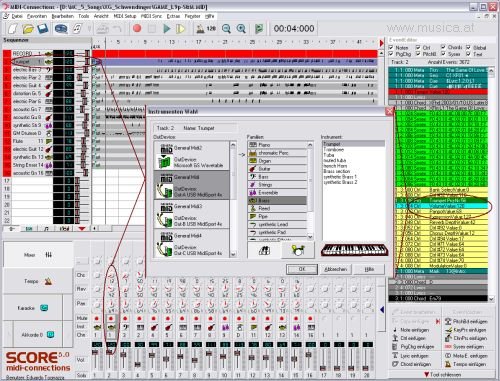Viewport: 500px width, 381px height.
Task: Select the Out-B USB MidiSport 4x device
Action: pos(192,214)
